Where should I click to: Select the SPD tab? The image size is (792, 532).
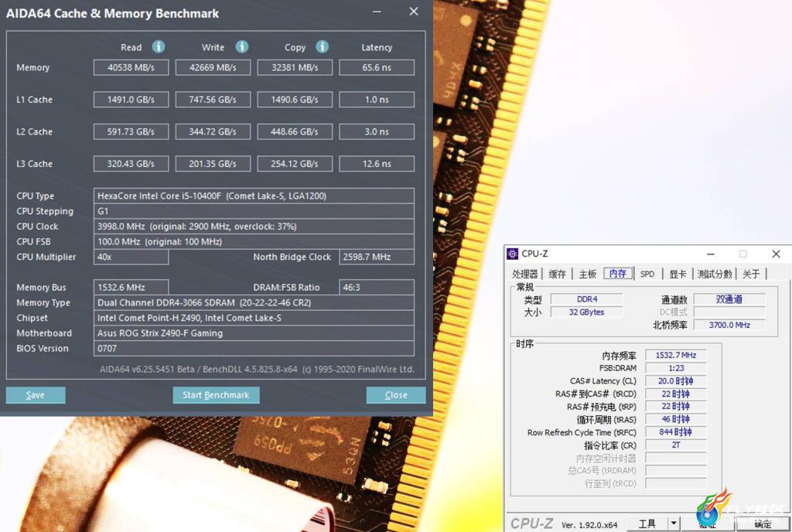tap(647, 274)
